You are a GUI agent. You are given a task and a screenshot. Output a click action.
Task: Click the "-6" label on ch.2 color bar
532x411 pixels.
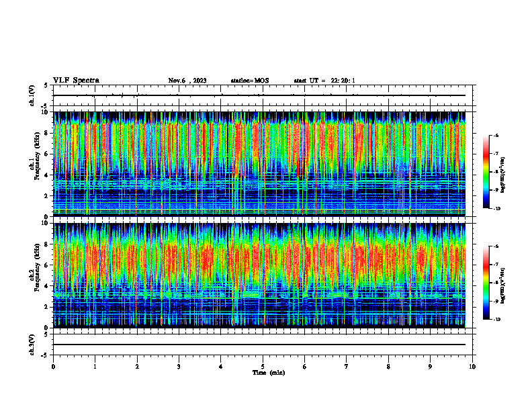(x=496, y=246)
